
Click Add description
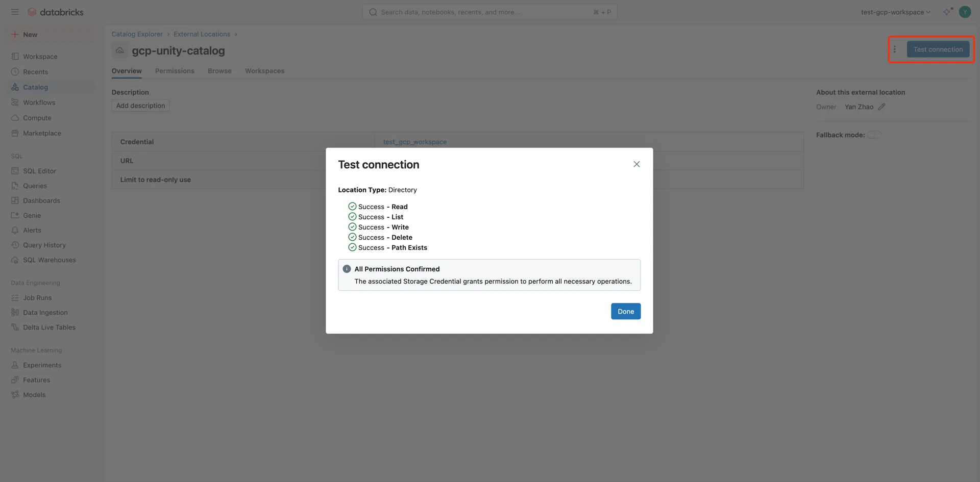(x=140, y=106)
